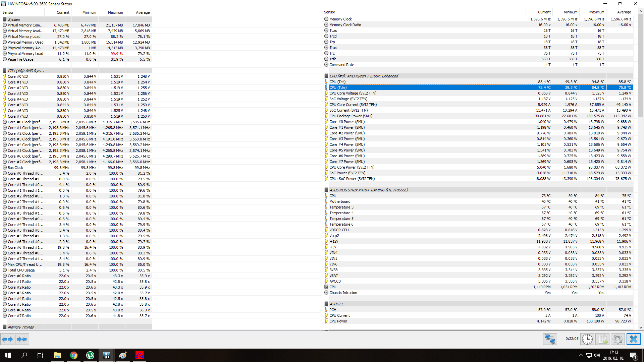The width and height of the screenshot is (644, 362).
Task: Click the lightning icon of Core #0 VID
Action: coord(5,76)
